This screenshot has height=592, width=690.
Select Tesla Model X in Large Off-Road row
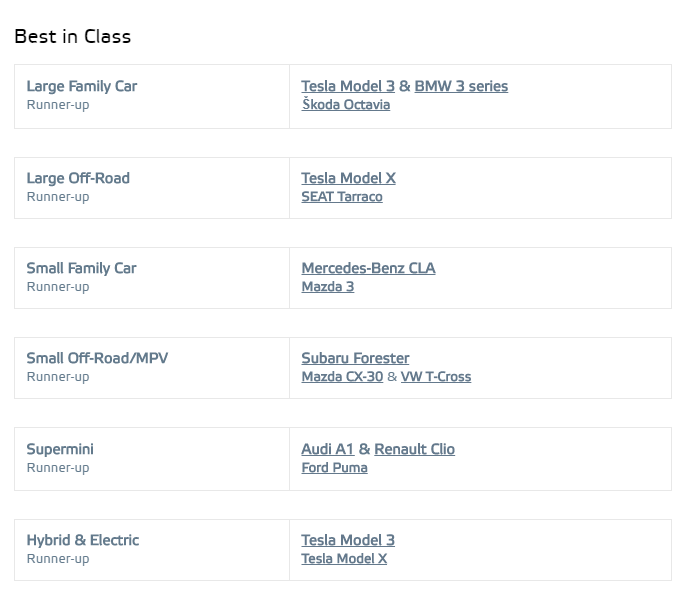click(348, 178)
